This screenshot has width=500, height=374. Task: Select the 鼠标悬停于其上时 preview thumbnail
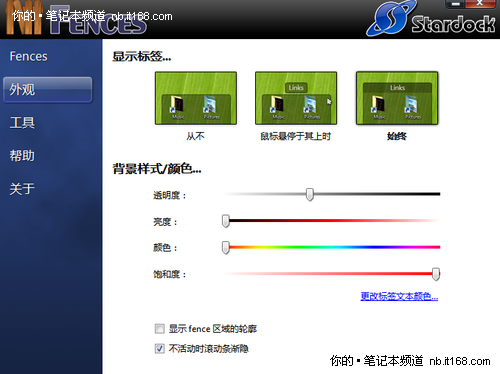coord(296,98)
